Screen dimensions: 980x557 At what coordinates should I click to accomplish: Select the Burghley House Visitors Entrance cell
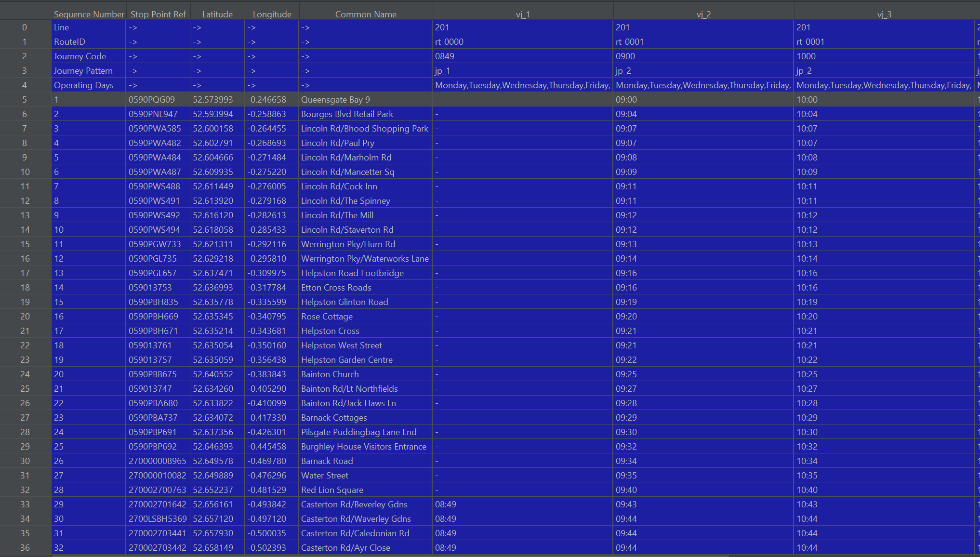tap(366, 447)
